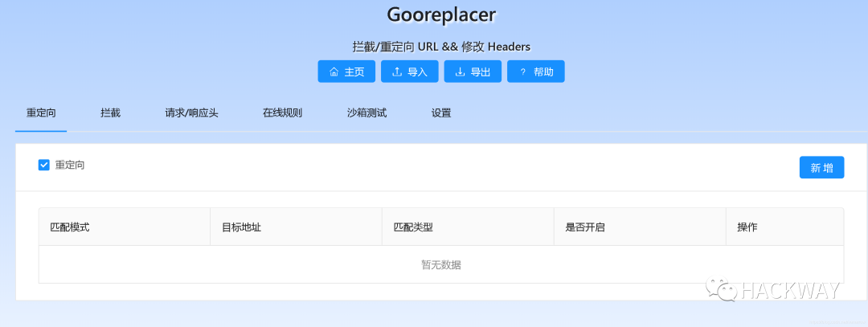The height and width of the screenshot is (327, 868).
Task: Click the 是否开启 column header
Action: [x=640, y=227]
